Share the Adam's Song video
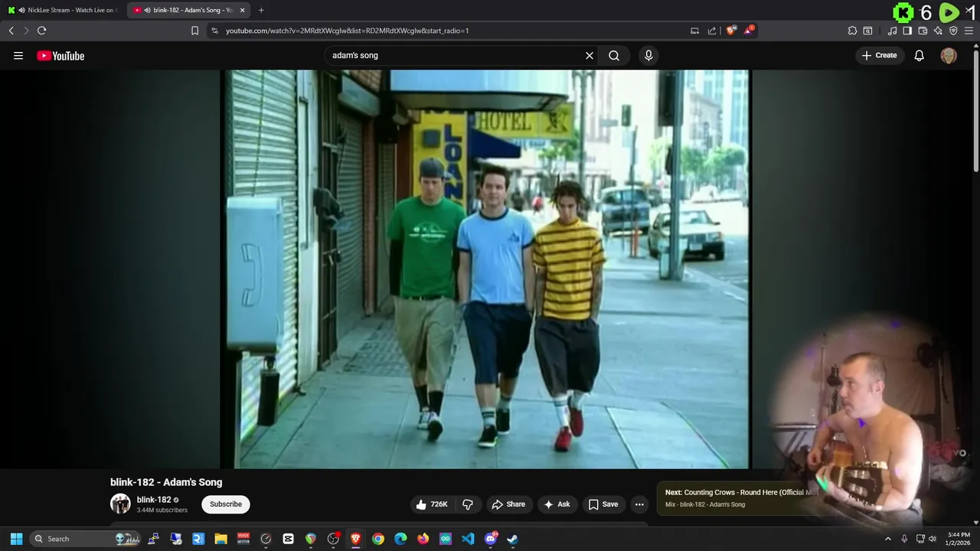This screenshot has width=980, height=551. 508,504
